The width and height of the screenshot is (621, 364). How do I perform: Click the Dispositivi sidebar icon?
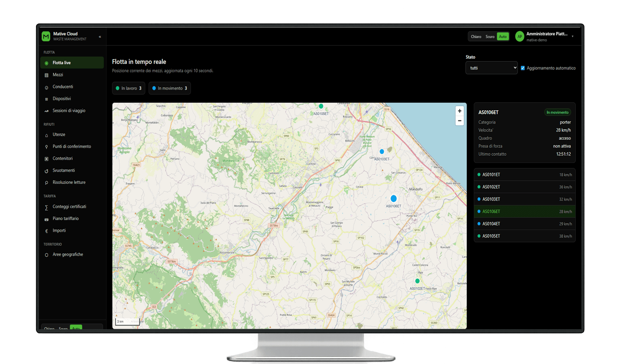pos(46,99)
